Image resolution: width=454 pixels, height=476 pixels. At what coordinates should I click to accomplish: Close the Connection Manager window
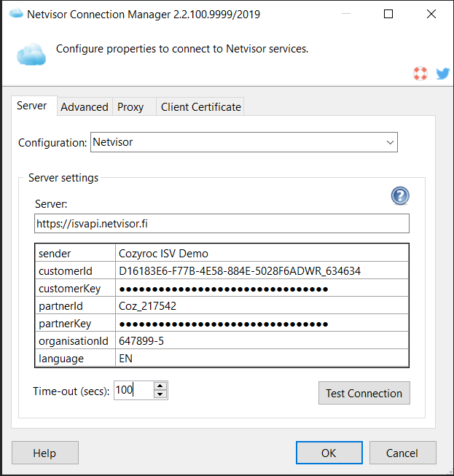point(431,14)
